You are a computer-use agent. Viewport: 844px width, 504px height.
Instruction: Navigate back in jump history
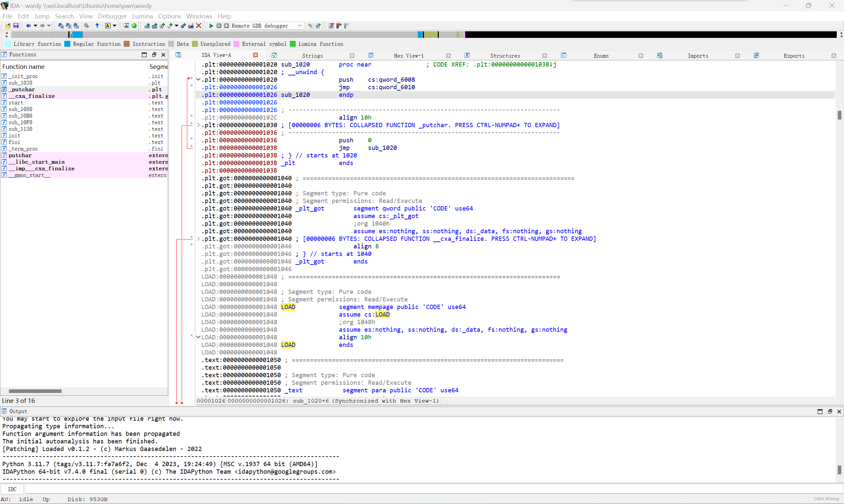(29, 25)
